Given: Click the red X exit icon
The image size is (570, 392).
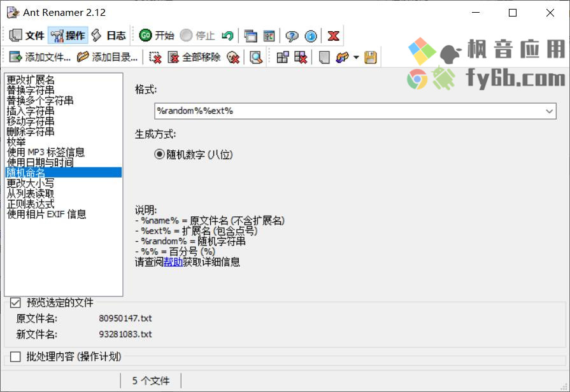Looking at the screenshot, I should click(x=333, y=36).
